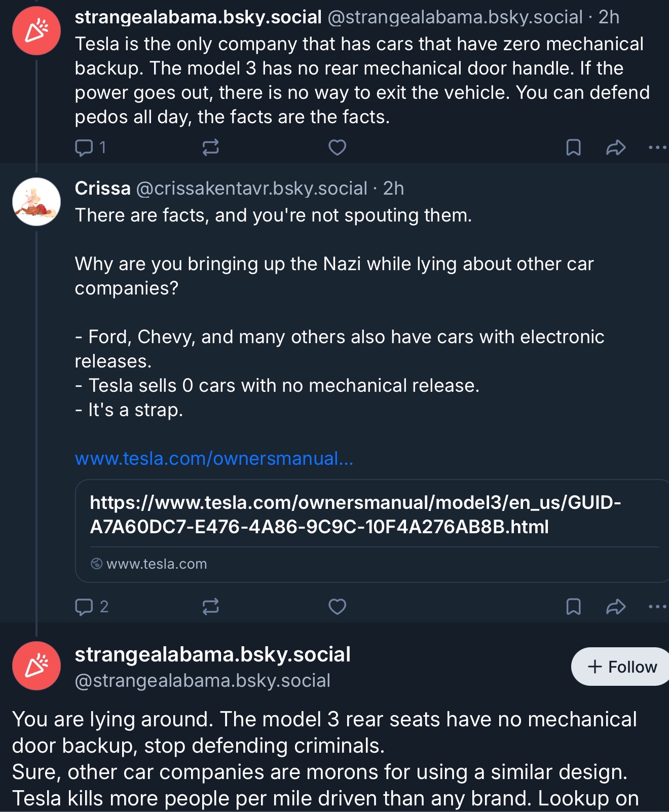
Task: Repost Crissa's post
Action: [x=210, y=607]
